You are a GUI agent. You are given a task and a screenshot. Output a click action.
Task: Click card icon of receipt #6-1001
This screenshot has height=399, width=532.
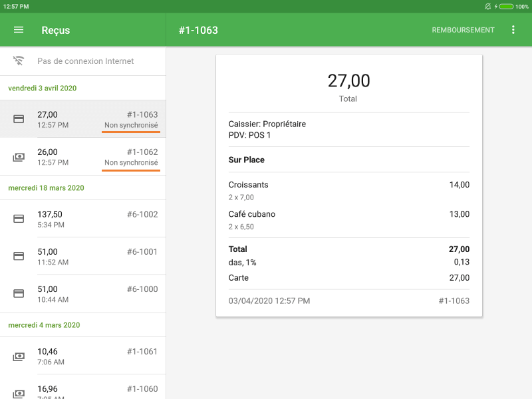tap(19, 256)
